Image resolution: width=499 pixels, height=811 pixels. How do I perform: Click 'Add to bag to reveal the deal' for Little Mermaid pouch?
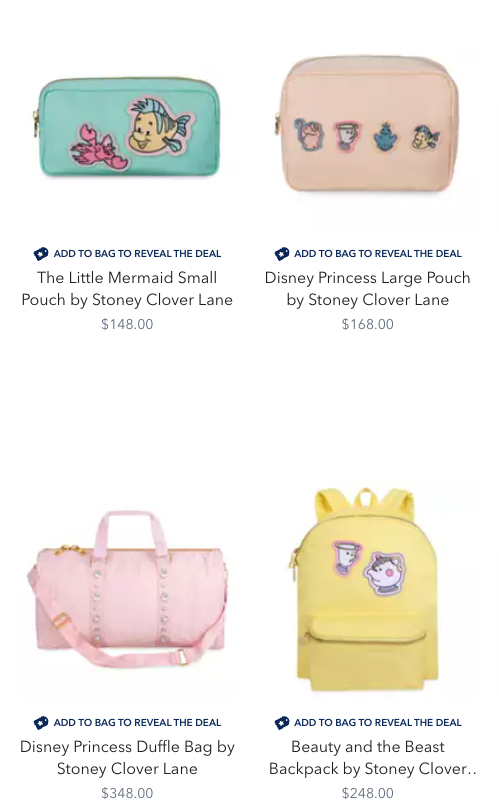(137, 254)
